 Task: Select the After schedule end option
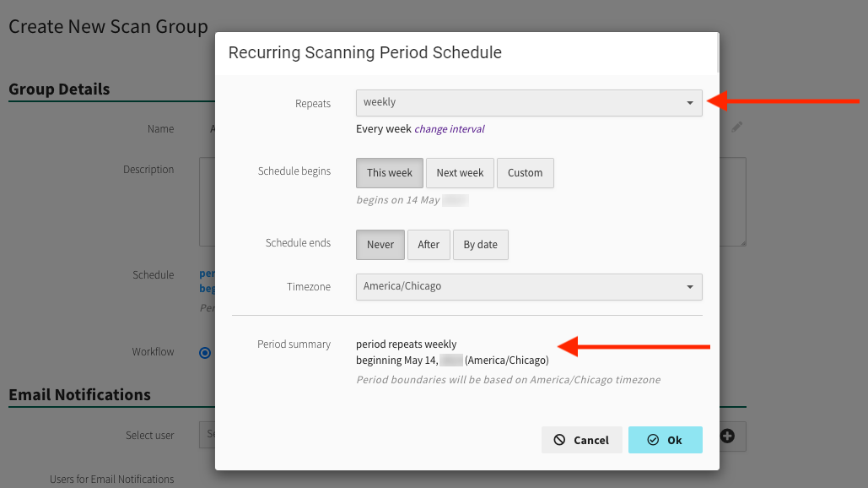click(x=429, y=245)
